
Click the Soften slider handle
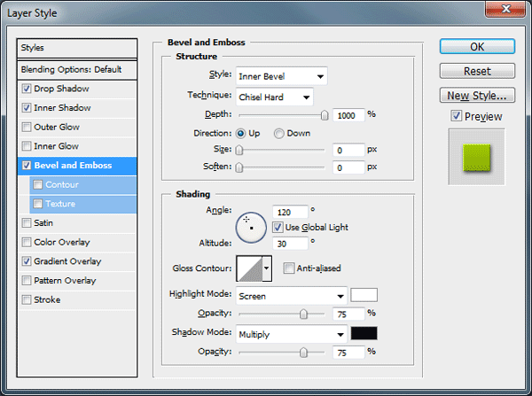pos(239,167)
